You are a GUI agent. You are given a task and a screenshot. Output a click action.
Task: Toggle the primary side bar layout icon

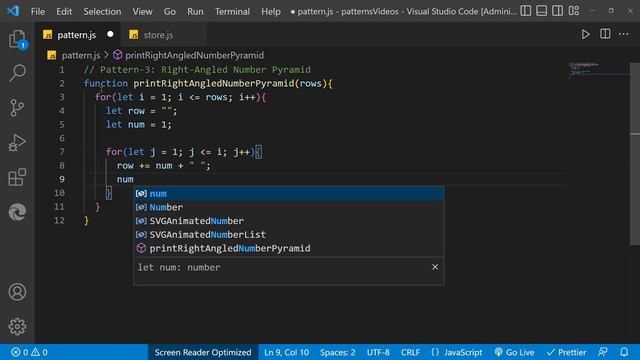[526, 11]
